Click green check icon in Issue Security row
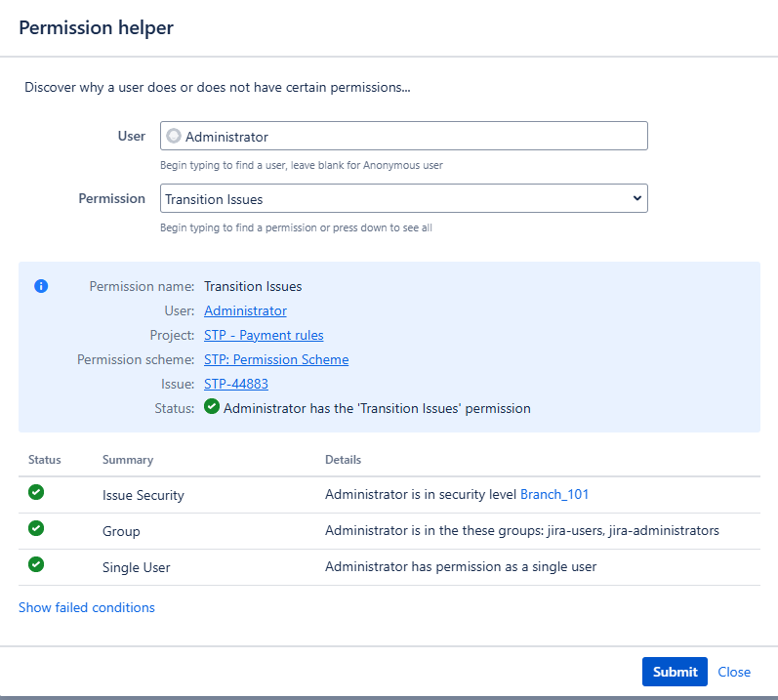Viewport: 778px width, 700px height. [x=36, y=492]
